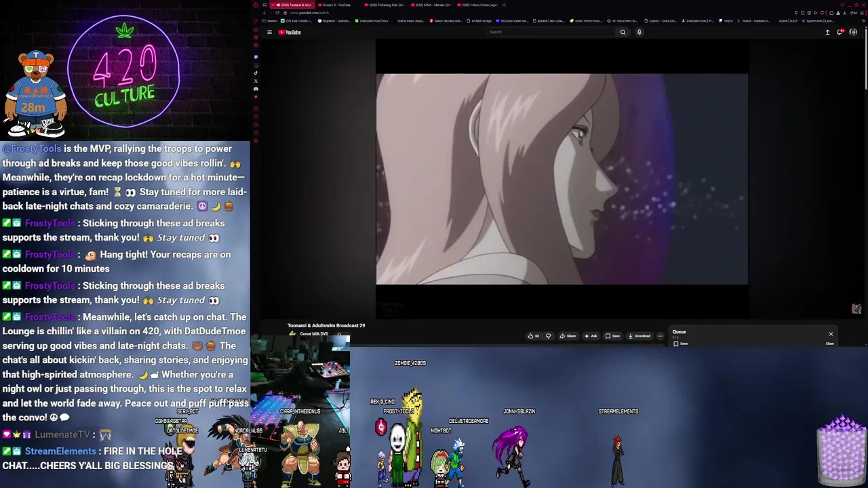Click the Cereal Milk DVD channel avatar

(x=292, y=333)
